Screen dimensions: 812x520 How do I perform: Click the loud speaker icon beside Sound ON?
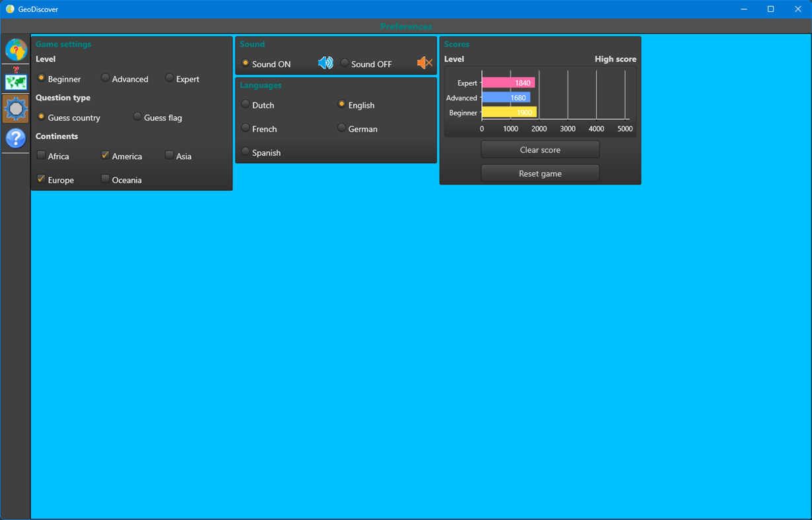pos(325,62)
